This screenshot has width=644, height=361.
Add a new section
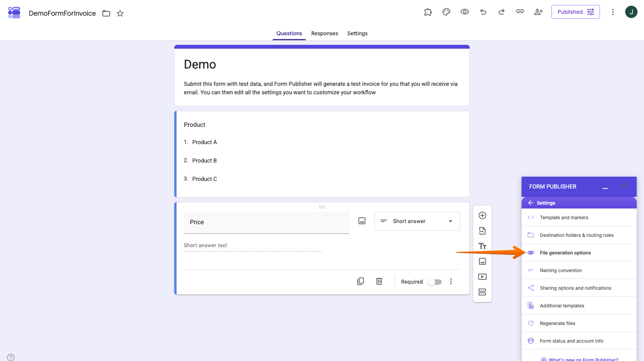click(x=482, y=292)
